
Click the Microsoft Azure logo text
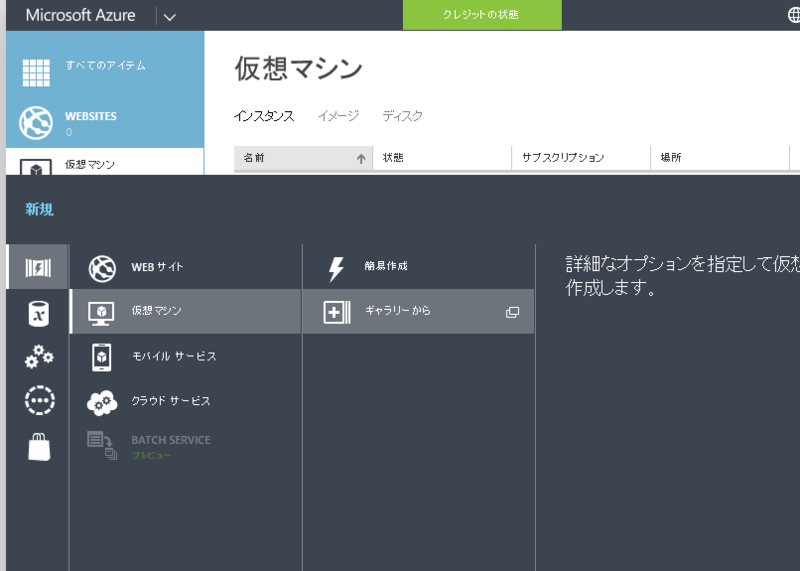(81, 15)
